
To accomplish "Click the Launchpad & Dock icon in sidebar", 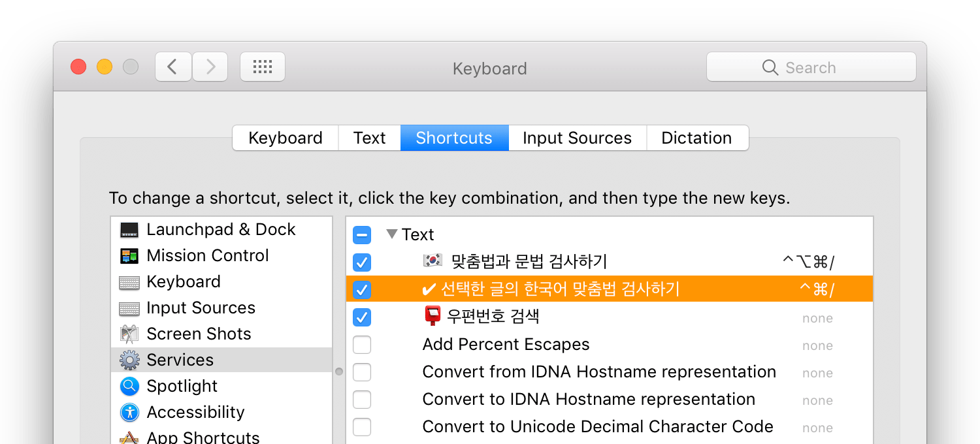I will [x=129, y=230].
